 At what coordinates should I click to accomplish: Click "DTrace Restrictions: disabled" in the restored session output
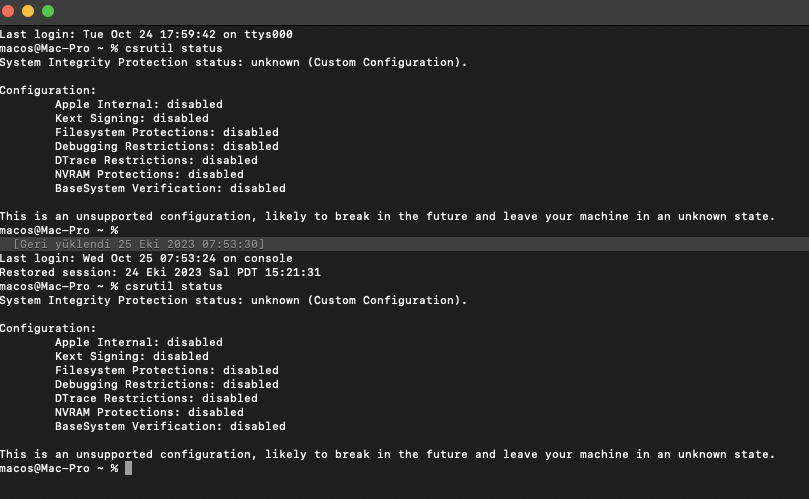click(156, 398)
